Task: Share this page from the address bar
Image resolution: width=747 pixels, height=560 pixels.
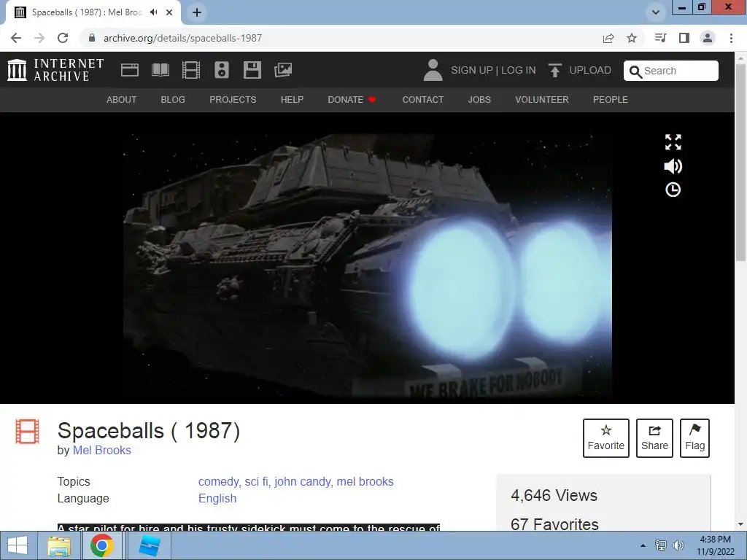Action: (x=608, y=38)
